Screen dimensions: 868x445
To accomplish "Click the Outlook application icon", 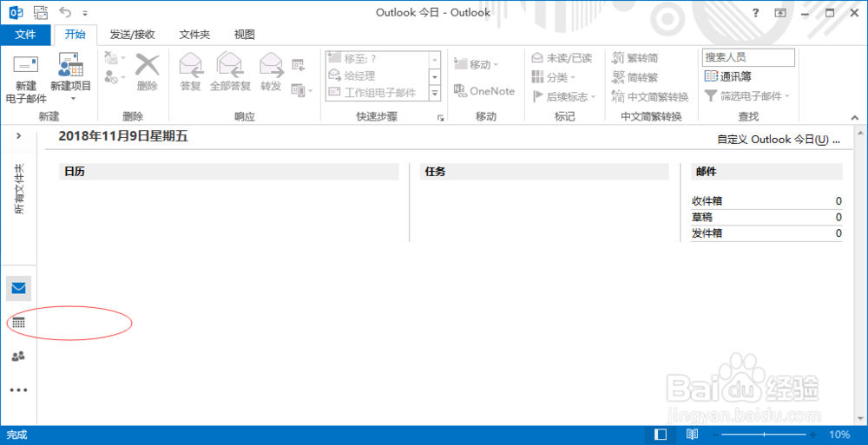I will (16, 12).
